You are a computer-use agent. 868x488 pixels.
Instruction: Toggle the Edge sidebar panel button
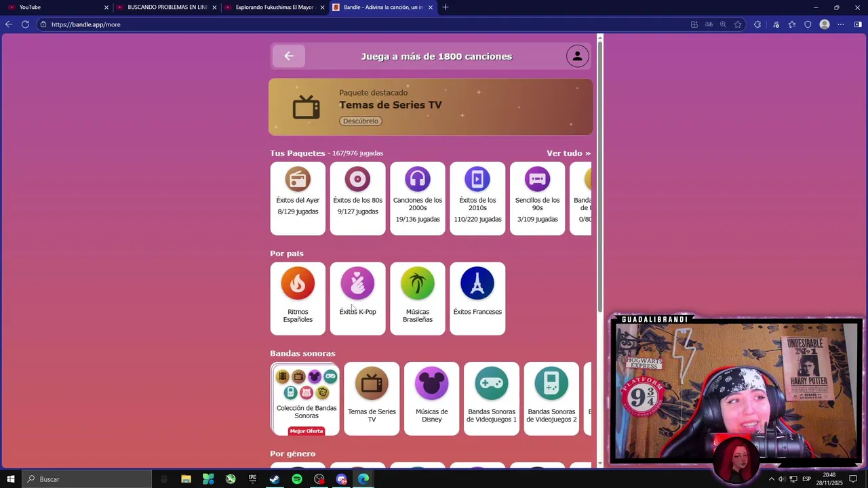857,24
